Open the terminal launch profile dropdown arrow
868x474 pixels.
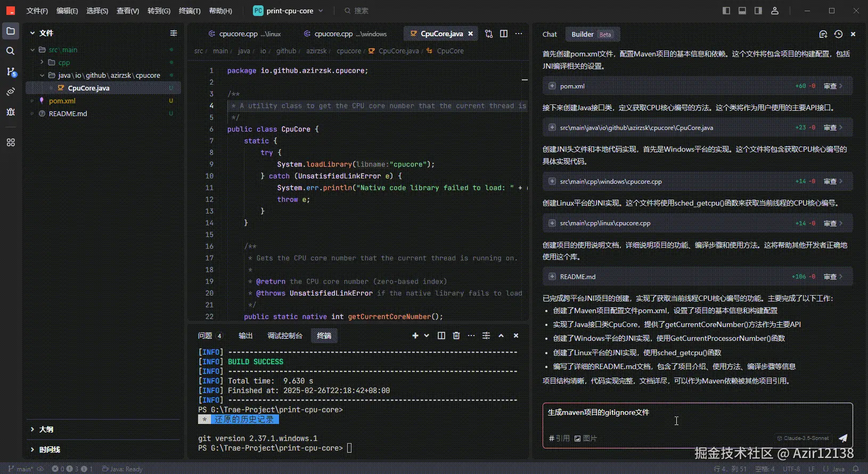427,336
